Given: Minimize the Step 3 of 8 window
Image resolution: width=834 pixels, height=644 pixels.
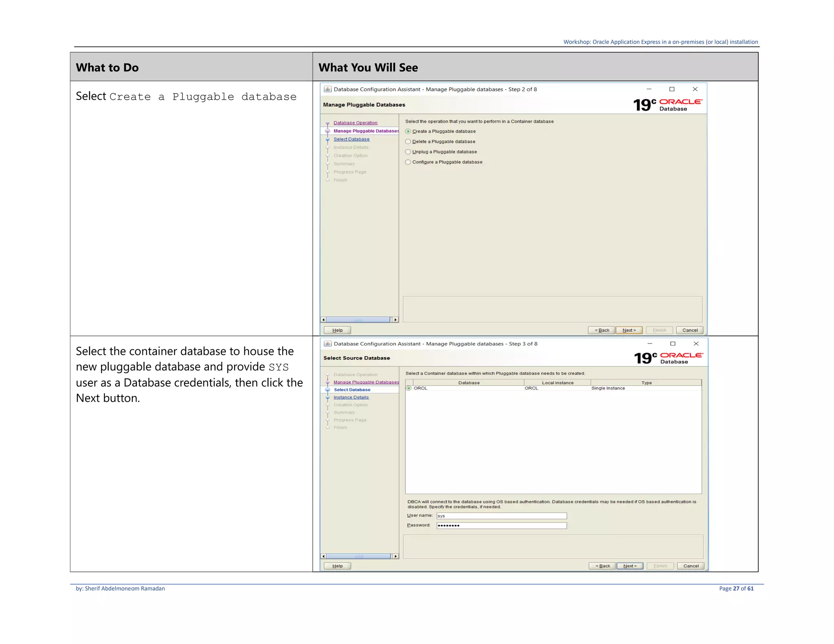Looking at the screenshot, I should [x=650, y=344].
